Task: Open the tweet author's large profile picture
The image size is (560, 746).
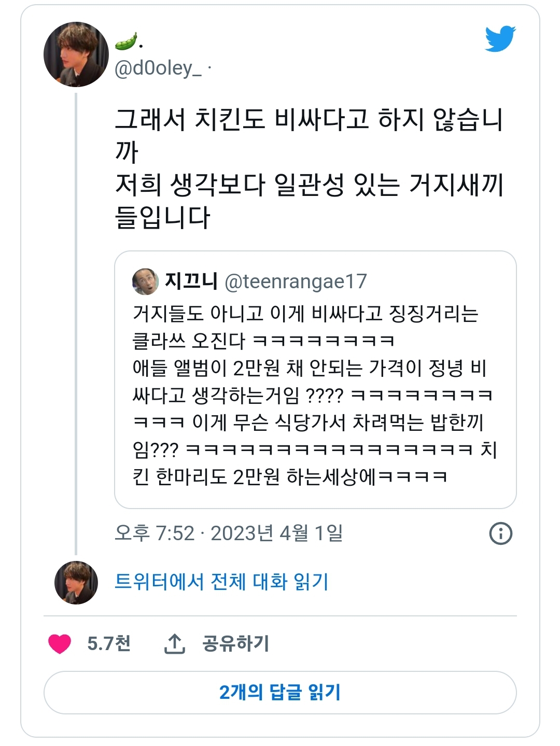Action: click(x=76, y=54)
